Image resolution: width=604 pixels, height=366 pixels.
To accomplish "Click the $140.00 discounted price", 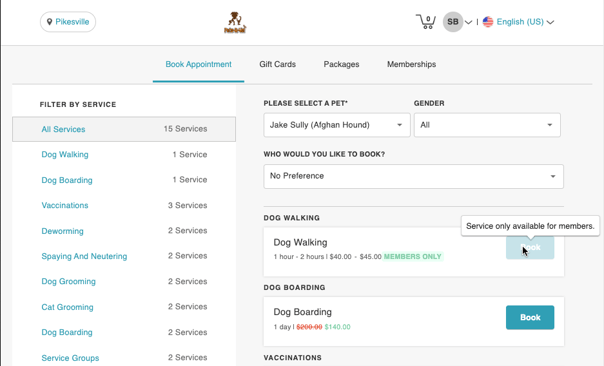I will coord(337,327).
